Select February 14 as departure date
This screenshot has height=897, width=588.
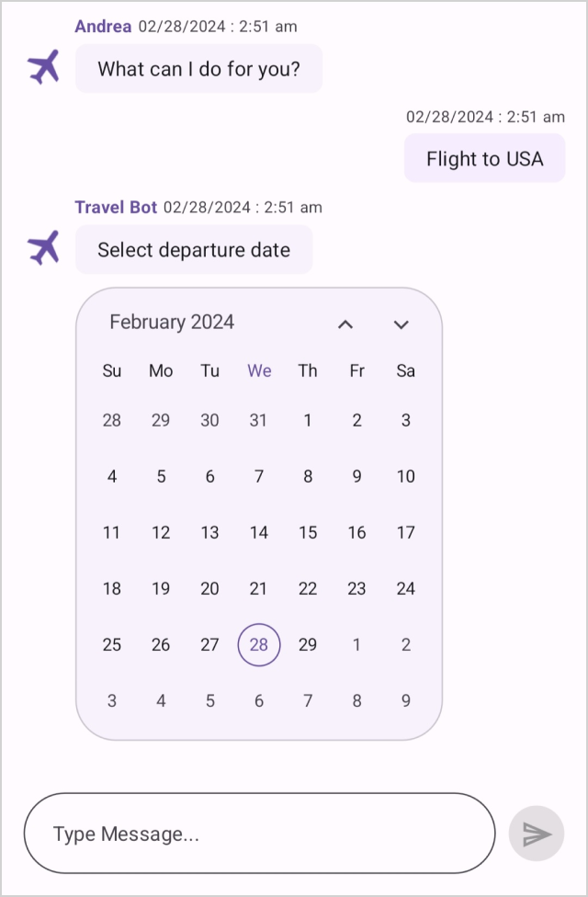(258, 532)
